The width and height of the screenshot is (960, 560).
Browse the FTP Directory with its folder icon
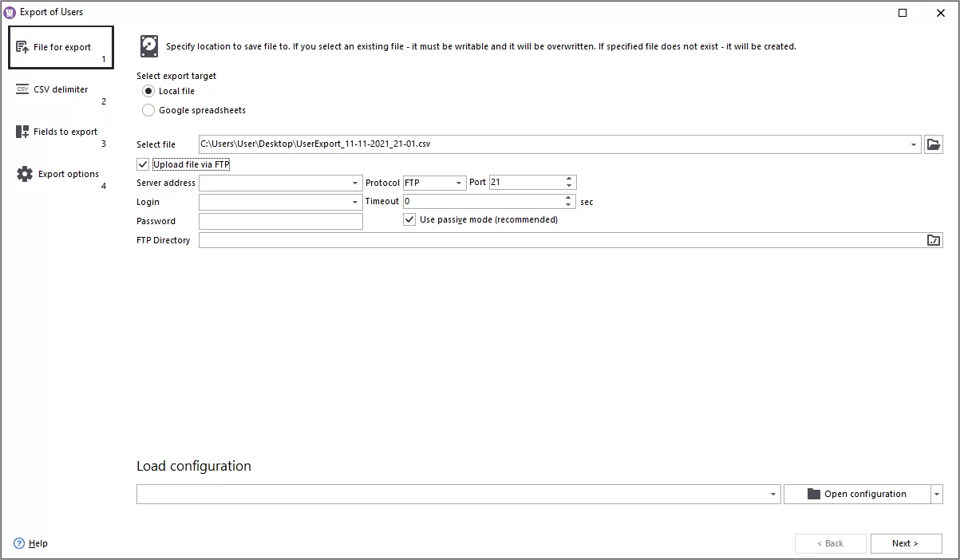point(934,239)
